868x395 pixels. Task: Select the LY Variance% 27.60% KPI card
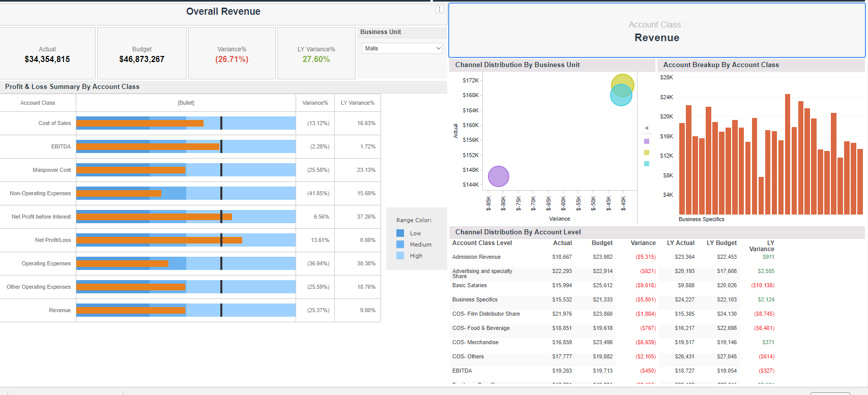[316, 53]
